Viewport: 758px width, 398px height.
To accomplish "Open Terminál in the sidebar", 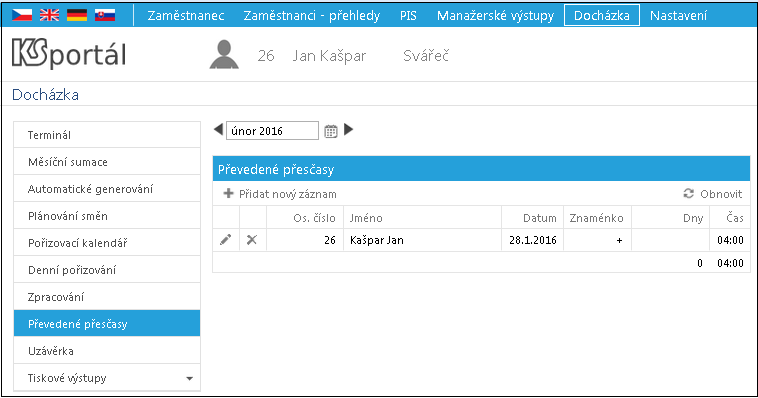I will click(x=107, y=135).
